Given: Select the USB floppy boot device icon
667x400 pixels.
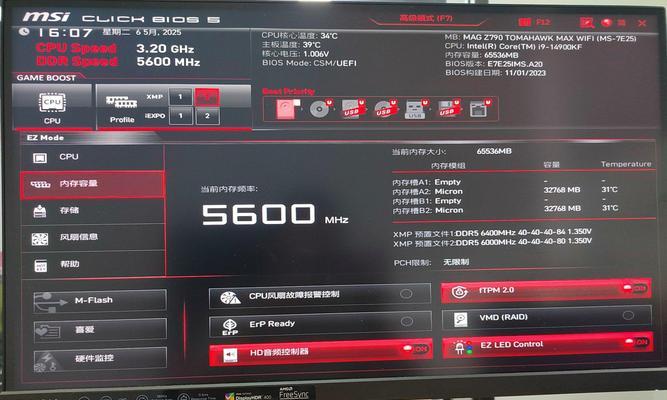Looking at the screenshot, I should click(x=448, y=109).
